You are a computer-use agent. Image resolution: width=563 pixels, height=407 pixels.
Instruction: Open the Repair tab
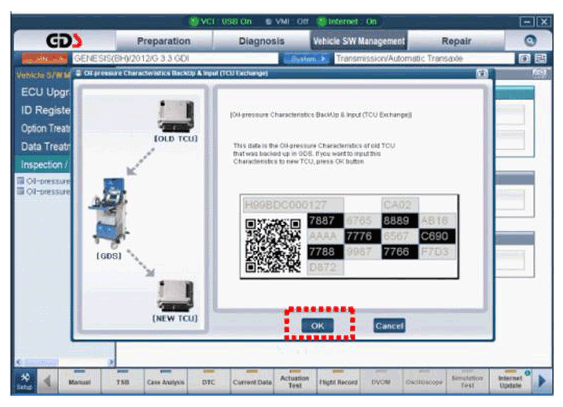(456, 41)
